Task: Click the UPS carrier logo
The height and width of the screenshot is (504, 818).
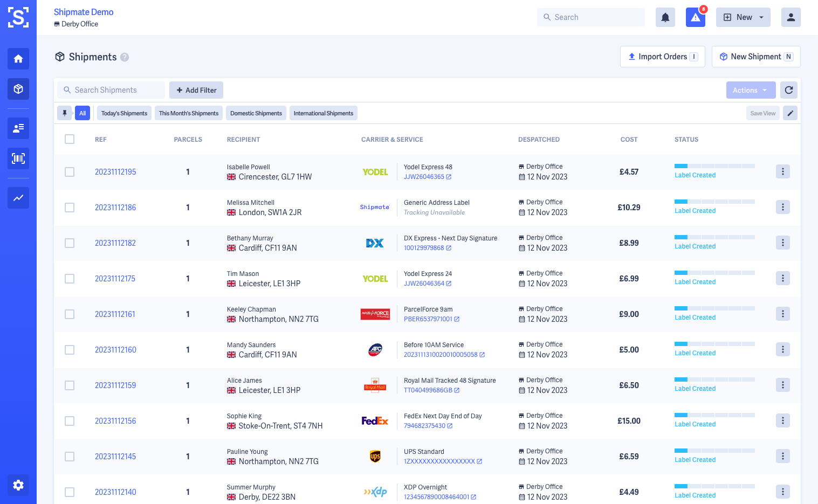Action: pyautogui.click(x=375, y=457)
